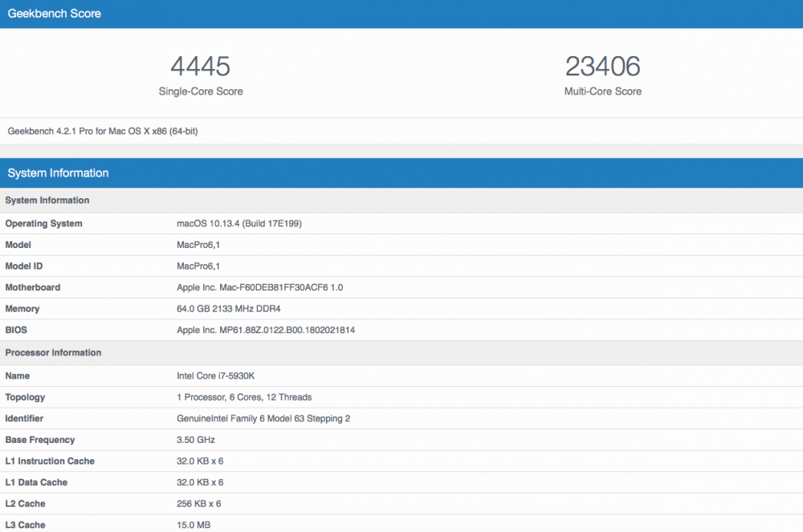This screenshot has height=532, width=803.
Task: Click the Geekbench 4.2.1 Pro version text
Action: click(x=103, y=132)
